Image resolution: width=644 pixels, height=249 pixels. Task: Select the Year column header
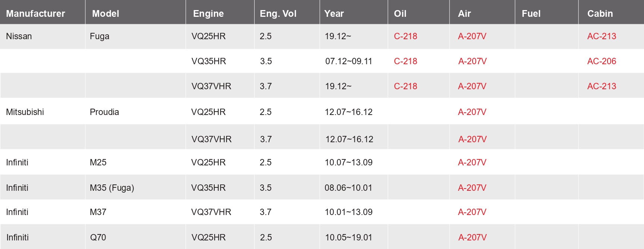point(334,14)
